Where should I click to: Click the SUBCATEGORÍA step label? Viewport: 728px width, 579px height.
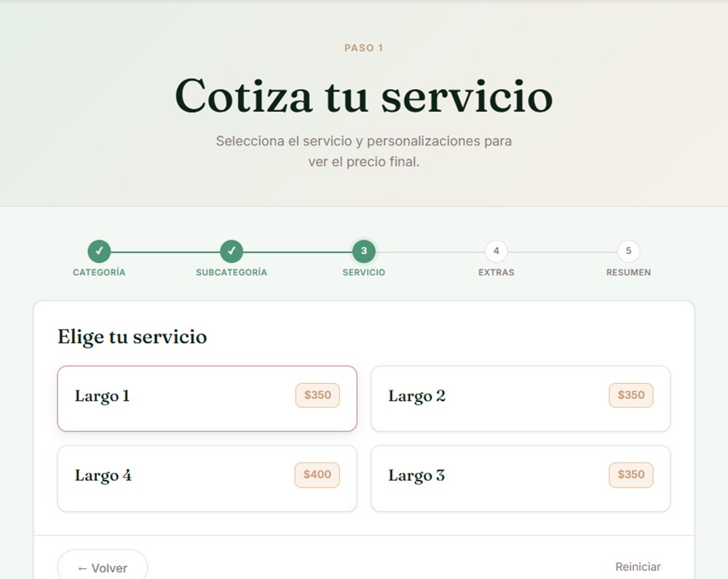point(232,272)
